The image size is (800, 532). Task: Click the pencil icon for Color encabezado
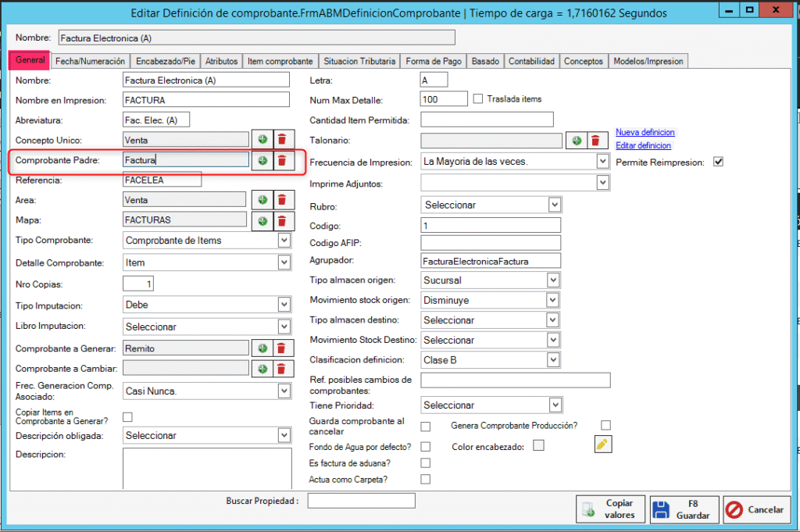pos(602,445)
